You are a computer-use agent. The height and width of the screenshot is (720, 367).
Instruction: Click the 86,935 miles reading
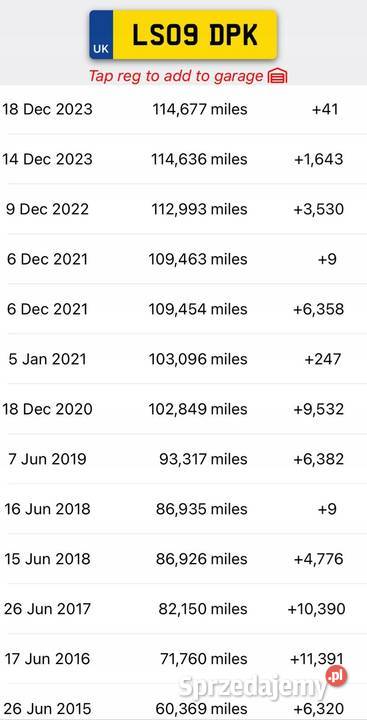202,509
